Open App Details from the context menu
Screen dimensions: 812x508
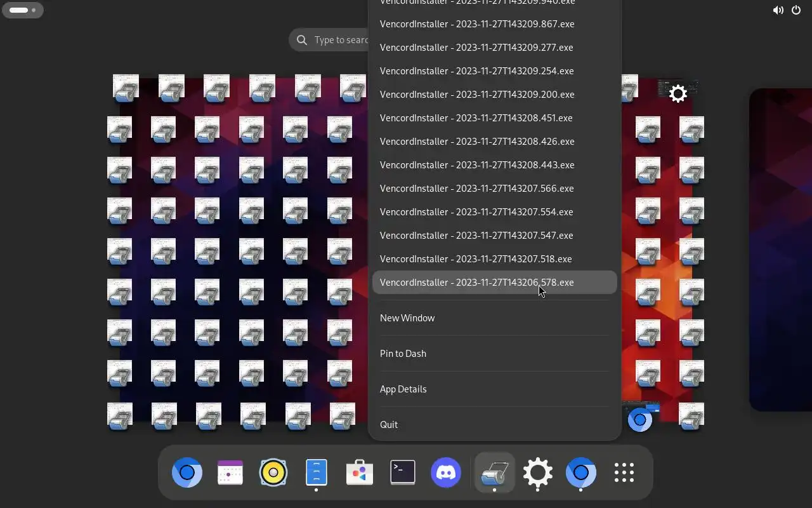pyautogui.click(x=494, y=389)
